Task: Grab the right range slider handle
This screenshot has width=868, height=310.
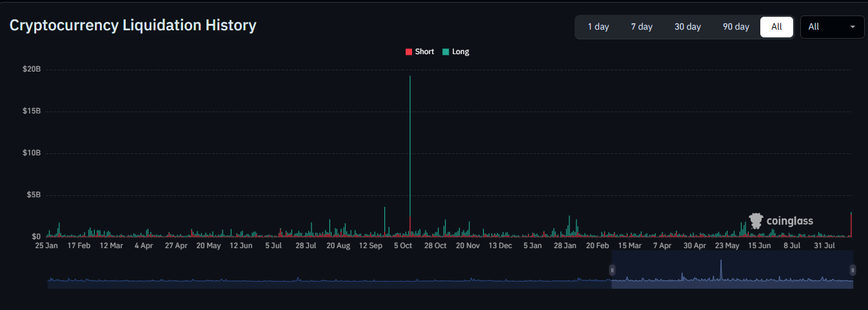Action: pyautogui.click(x=853, y=270)
